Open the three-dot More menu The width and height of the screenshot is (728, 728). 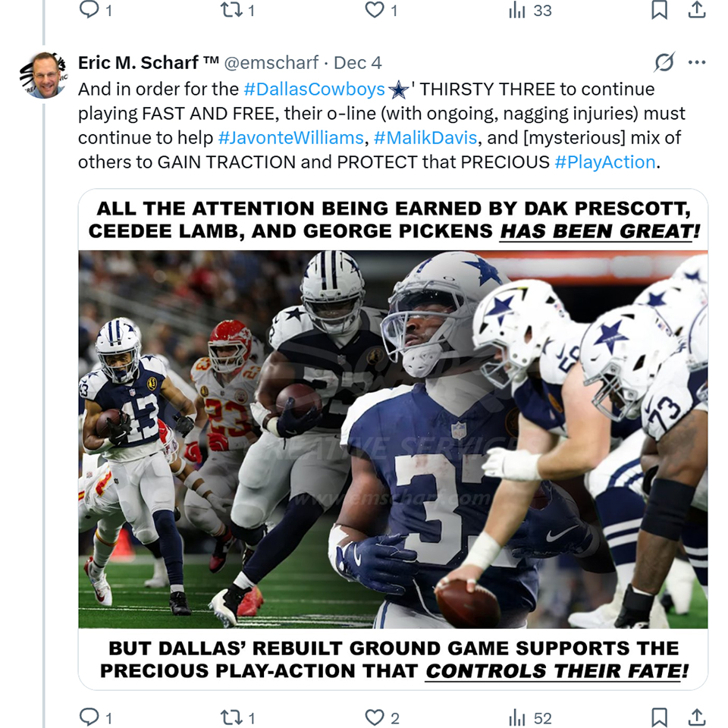click(697, 63)
